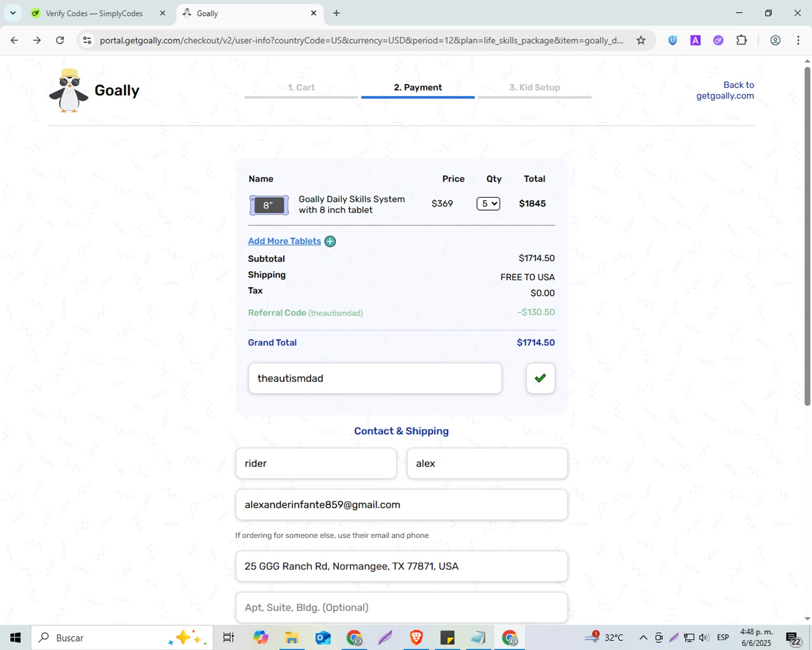This screenshot has width=812, height=650.
Task: Open a new browser tab
Action: [x=337, y=13]
